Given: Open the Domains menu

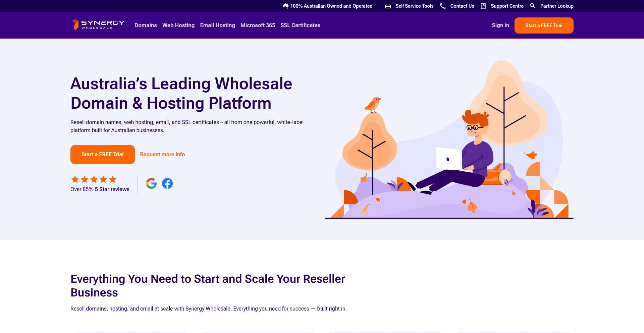Looking at the screenshot, I should (146, 25).
